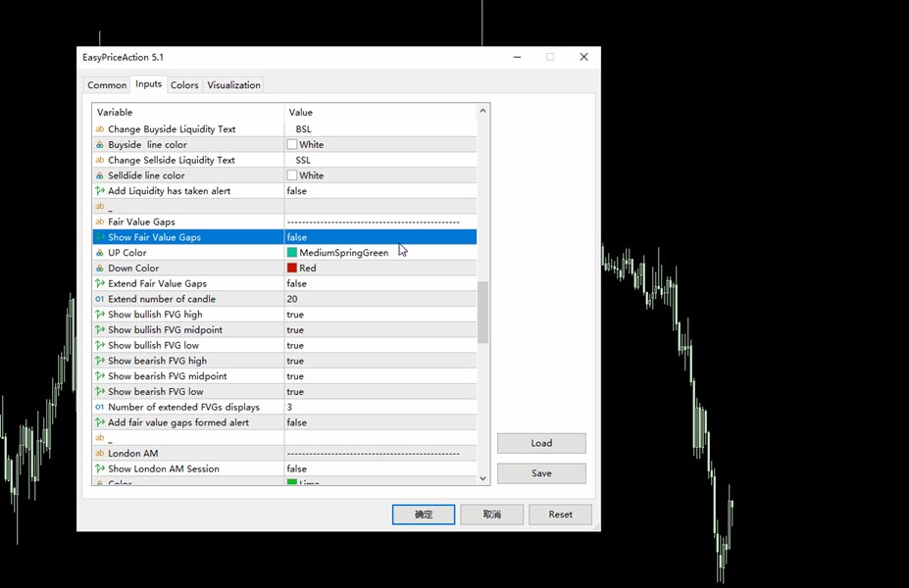Viewport: 909px width, 588px height.
Task: Click the boolean icon beside Show London AM Session
Action: [x=99, y=469]
